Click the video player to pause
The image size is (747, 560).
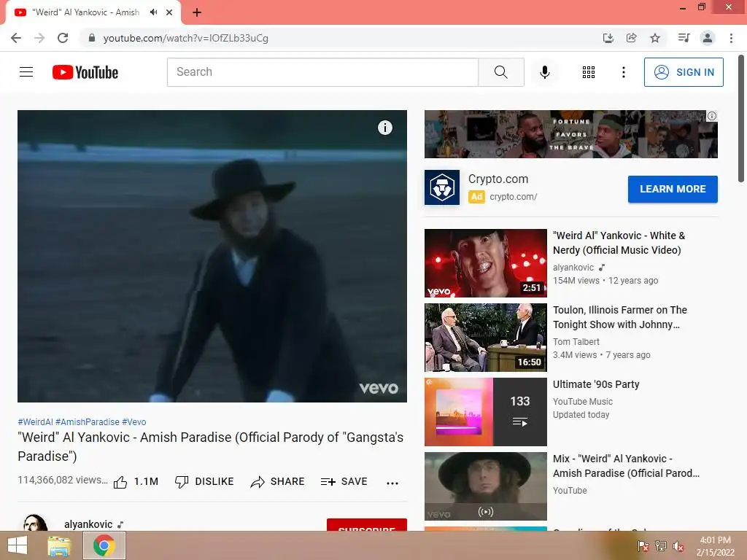tap(212, 256)
